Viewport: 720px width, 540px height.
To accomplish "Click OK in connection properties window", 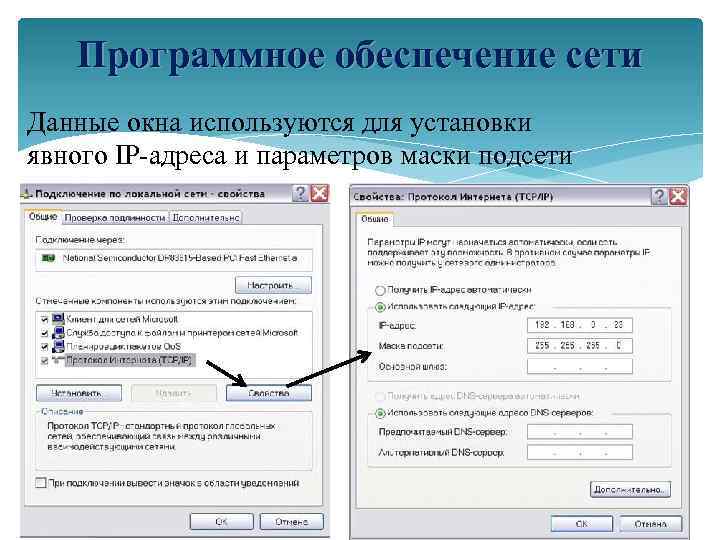I will pos(221,522).
